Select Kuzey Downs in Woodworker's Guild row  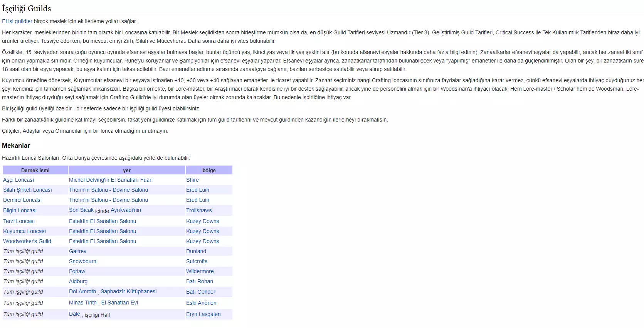point(202,241)
